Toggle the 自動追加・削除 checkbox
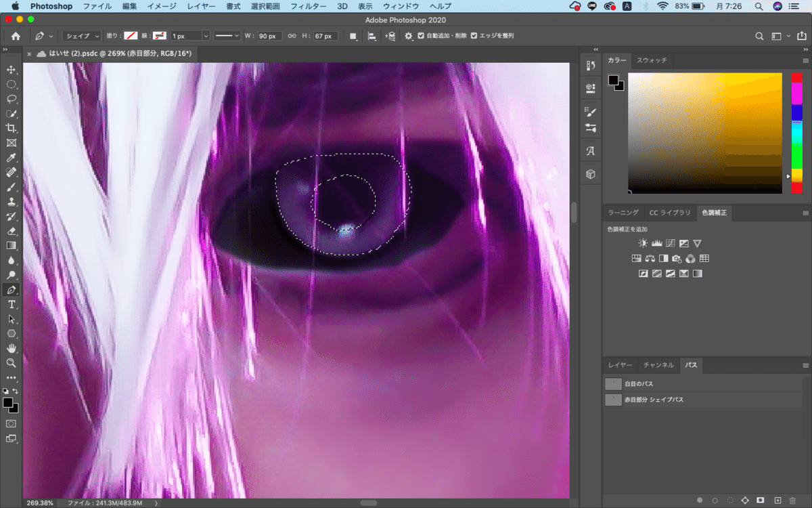This screenshot has height=508, width=812. pos(421,36)
